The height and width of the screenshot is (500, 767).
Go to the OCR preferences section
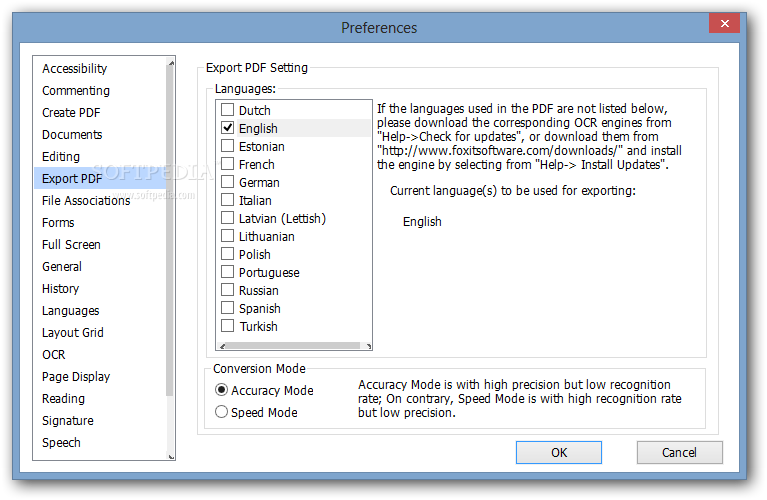(x=53, y=354)
